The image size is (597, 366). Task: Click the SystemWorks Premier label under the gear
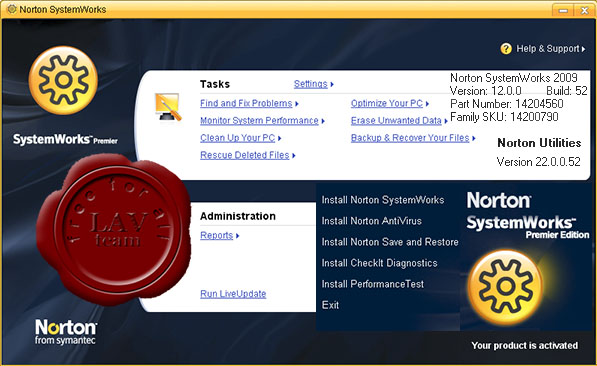tap(65, 139)
